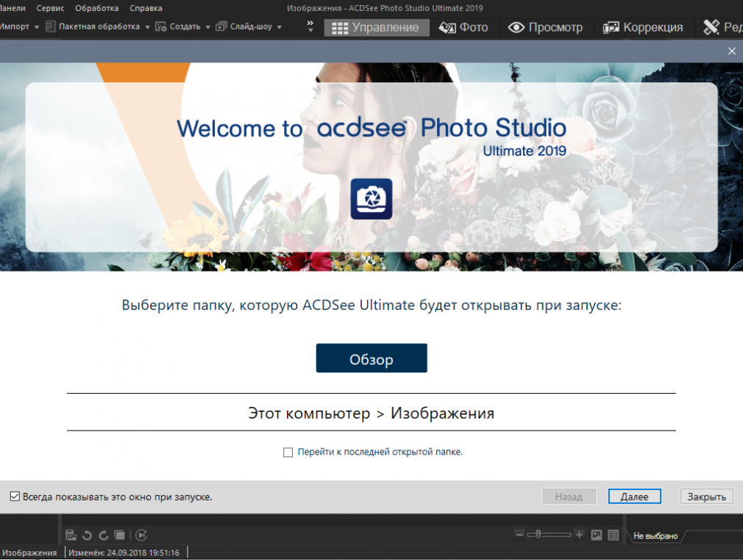Click the compare images icon

pyautogui.click(x=119, y=535)
